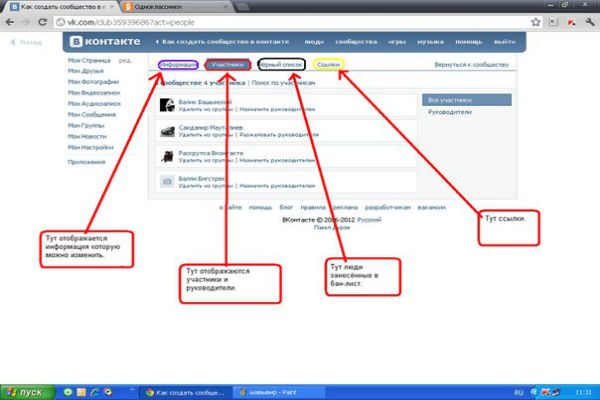Image resolution: width=600 pixels, height=400 pixels.
Task: Click 'сообщества' in the VK header
Action: pyautogui.click(x=356, y=41)
